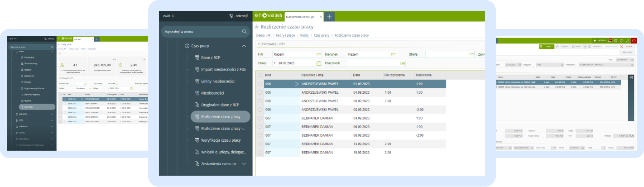This screenshot has height=187, width=644.
Task: Click the search magnifier in the center menu
Action: 245,32
